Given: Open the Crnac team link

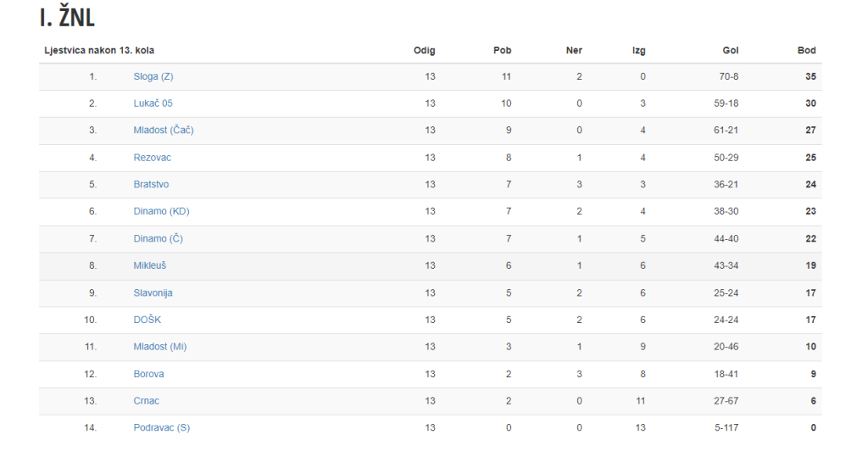Looking at the screenshot, I should coord(147,401).
